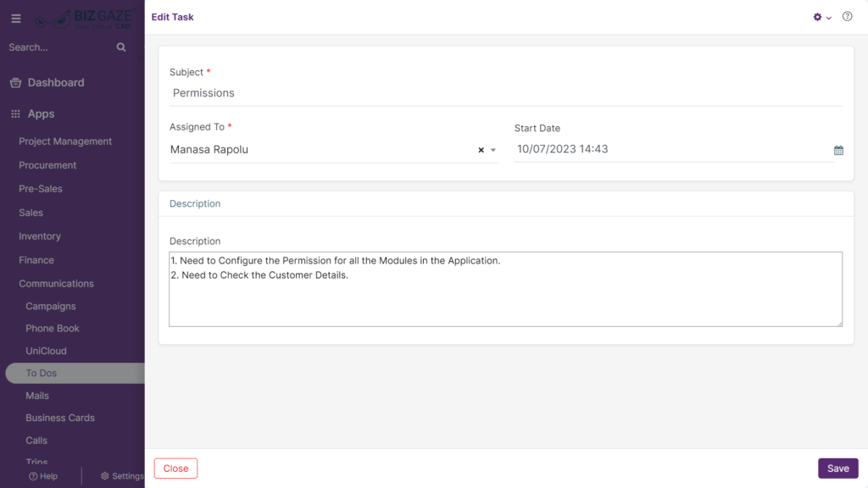This screenshot has height=488, width=868.
Task: Select Phone Book in sidebar
Action: click(53, 328)
